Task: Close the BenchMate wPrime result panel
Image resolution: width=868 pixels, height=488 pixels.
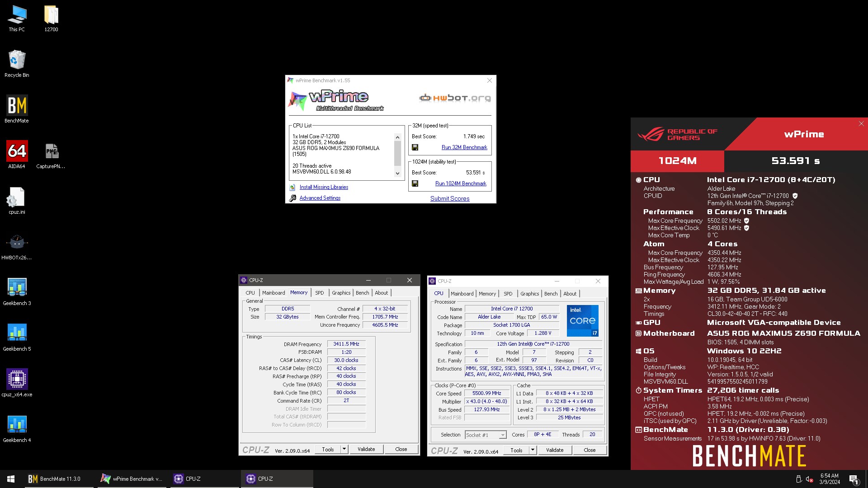Action: pos(861,123)
